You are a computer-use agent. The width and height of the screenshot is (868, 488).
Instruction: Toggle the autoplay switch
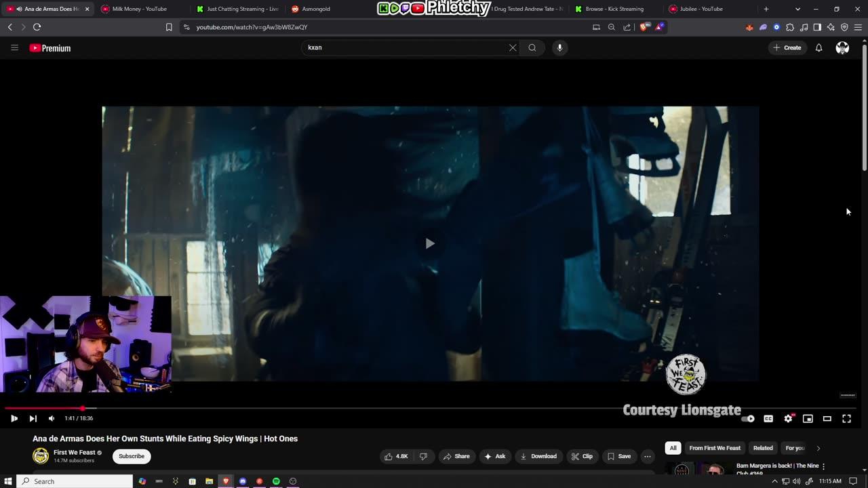coord(747,419)
